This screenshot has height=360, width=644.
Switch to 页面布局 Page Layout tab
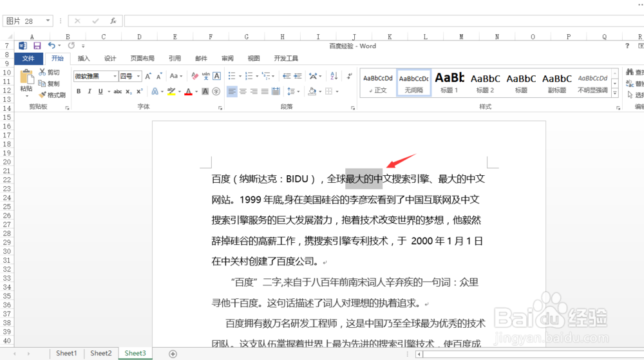coord(142,59)
